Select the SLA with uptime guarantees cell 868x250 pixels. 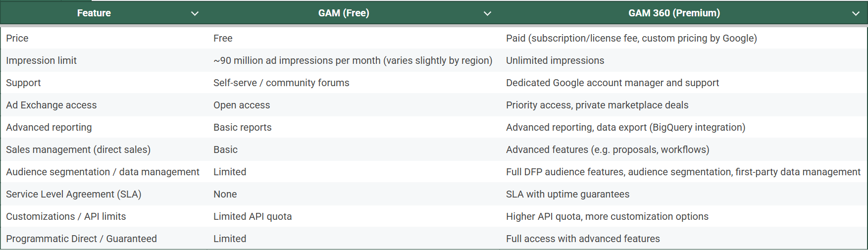point(567,194)
